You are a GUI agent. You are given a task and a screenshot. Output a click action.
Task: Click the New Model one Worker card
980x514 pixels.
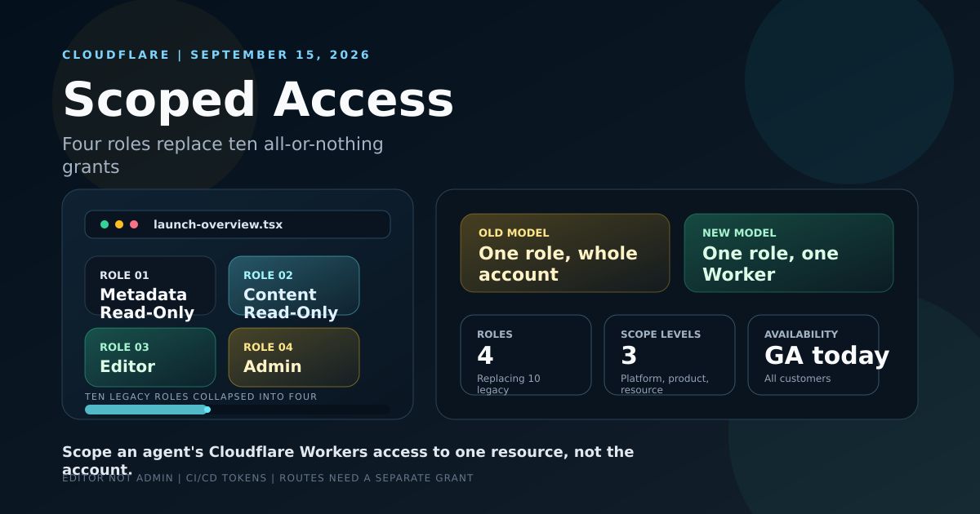click(x=789, y=253)
